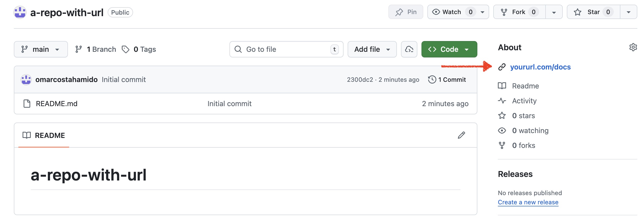View the 0 Tags link

[x=139, y=49]
